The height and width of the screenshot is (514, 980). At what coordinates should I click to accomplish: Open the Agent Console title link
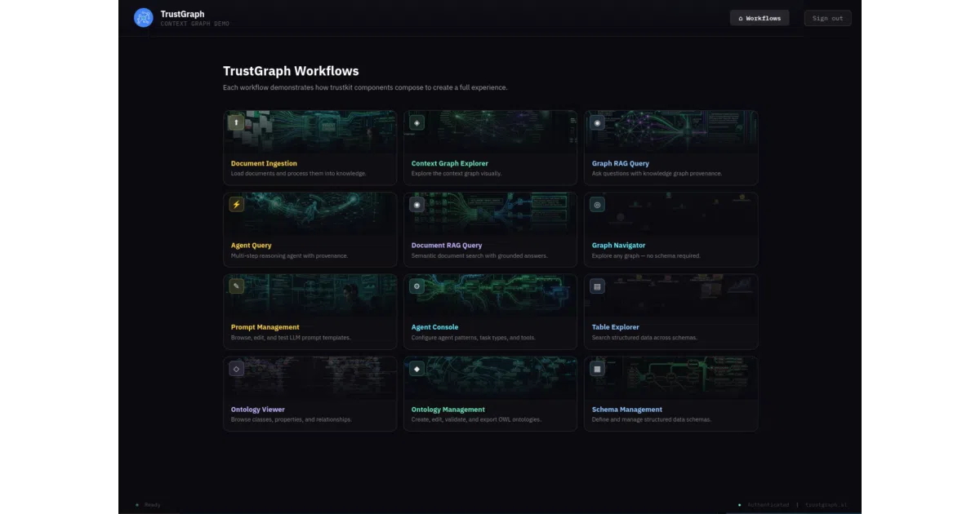click(435, 327)
